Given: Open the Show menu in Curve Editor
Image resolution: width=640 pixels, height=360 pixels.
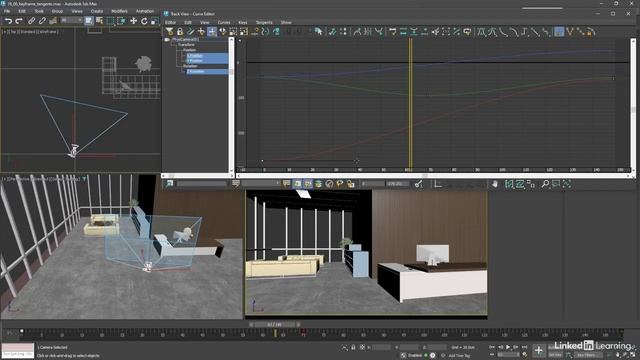Looking at the screenshot, I should coord(286,22).
